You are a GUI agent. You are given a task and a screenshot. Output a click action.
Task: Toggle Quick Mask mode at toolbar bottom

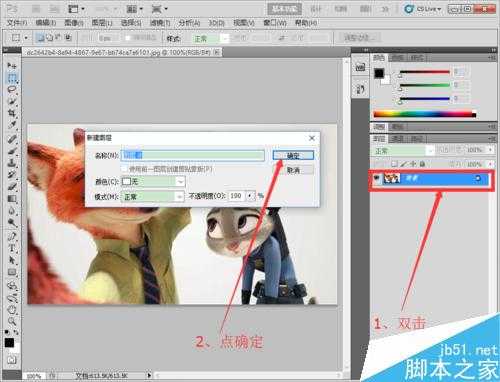(12, 360)
